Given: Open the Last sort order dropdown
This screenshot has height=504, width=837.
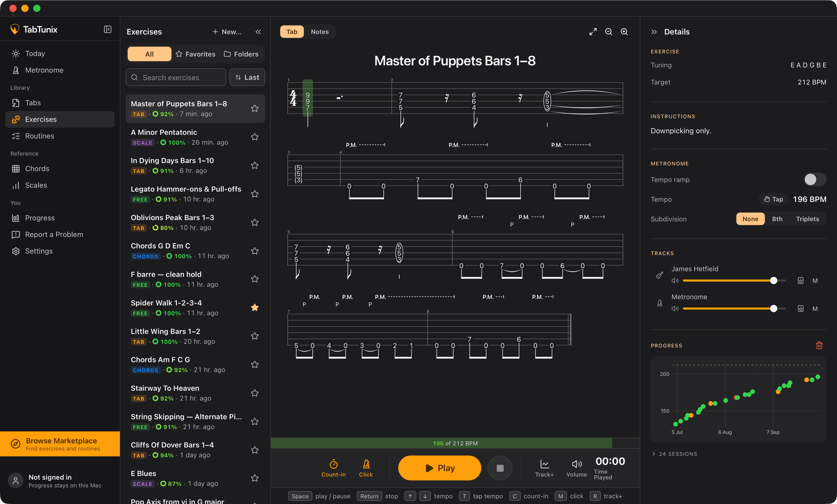Looking at the screenshot, I should tap(247, 77).
